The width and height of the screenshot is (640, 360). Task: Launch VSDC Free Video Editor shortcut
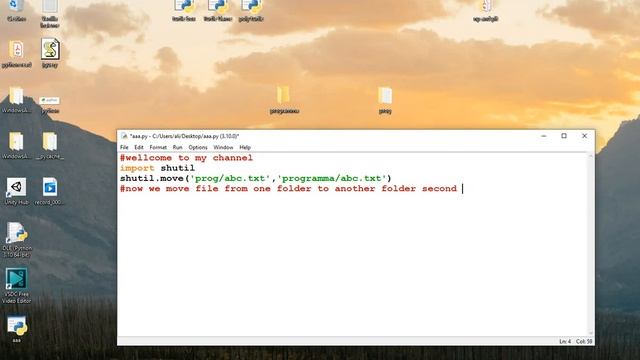(16, 286)
